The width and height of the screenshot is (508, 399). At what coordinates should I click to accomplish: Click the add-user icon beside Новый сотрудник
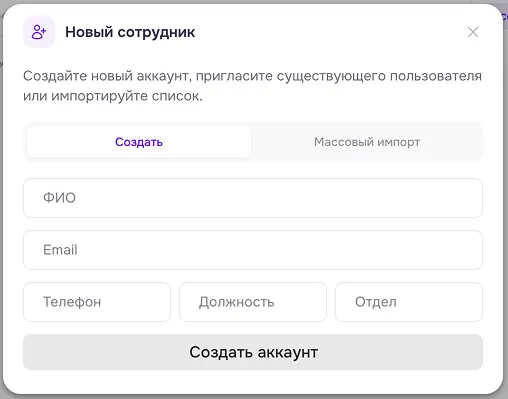tap(39, 32)
